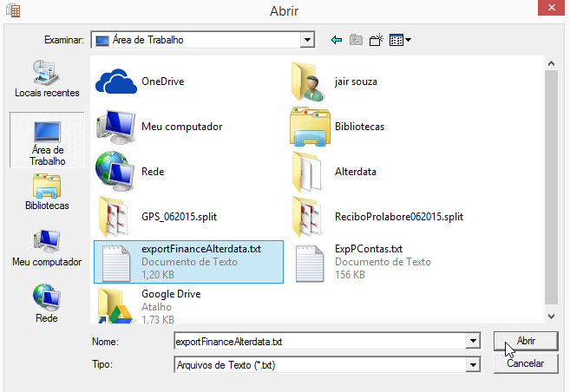Select the Rede globe icon in file list
Viewport: 570px width, 392px height.
point(115,171)
